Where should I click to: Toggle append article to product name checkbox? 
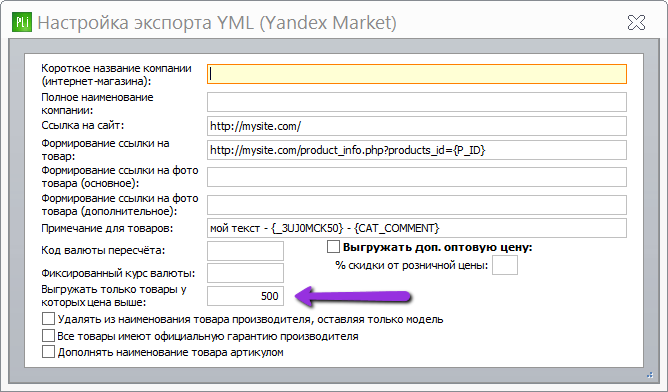point(48,352)
